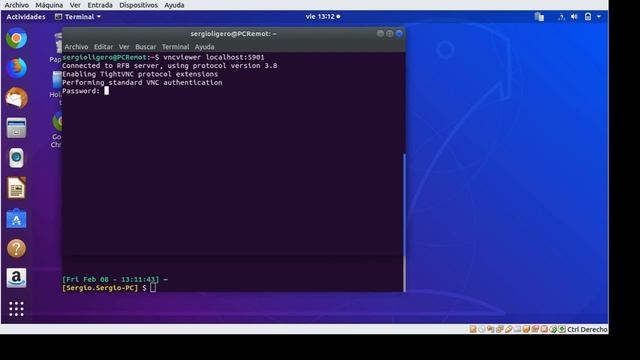The image size is (640, 360).
Task: Click the terminal vertical scrollbar
Action: point(404,222)
